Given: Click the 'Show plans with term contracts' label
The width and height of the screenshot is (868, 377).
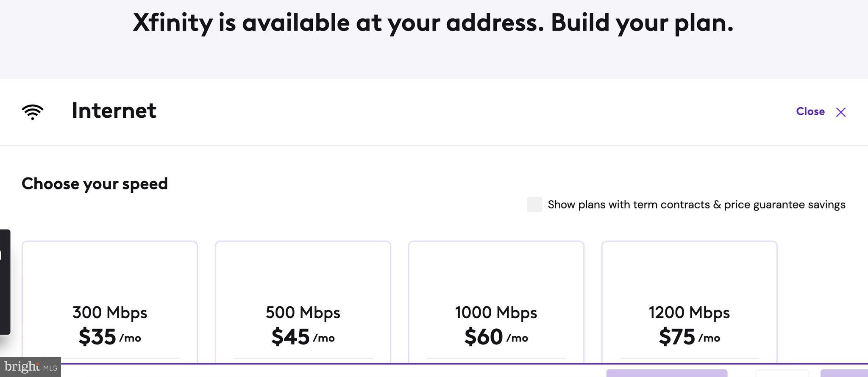Looking at the screenshot, I should [696, 205].
